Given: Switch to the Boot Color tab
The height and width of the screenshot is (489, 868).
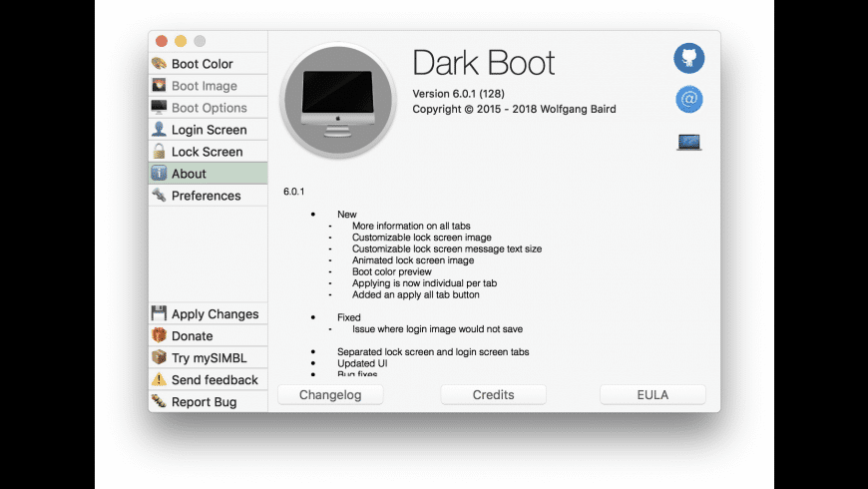Looking at the screenshot, I should tap(209, 64).
